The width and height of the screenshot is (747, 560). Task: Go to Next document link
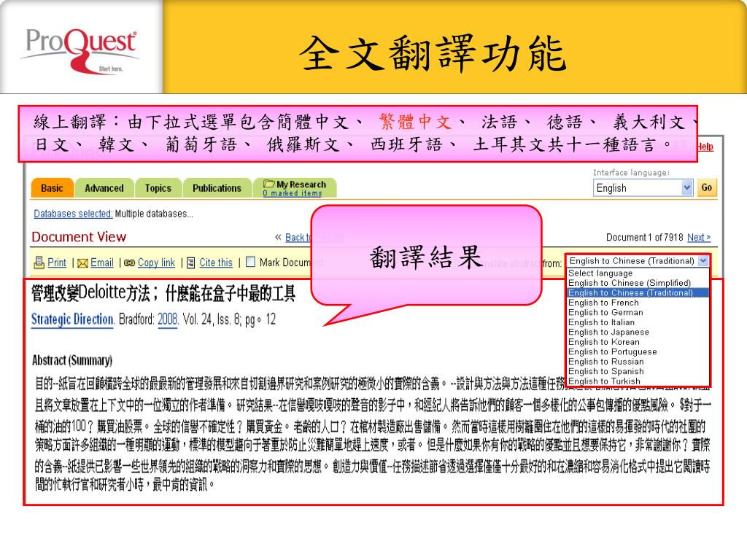click(x=698, y=237)
